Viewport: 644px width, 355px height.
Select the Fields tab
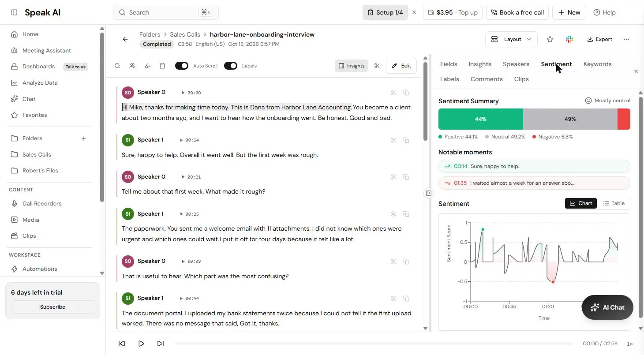pyautogui.click(x=449, y=64)
